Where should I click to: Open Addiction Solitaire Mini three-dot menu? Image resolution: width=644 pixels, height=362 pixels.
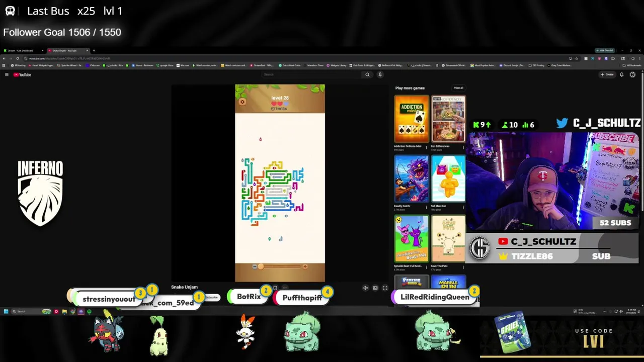click(426, 147)
